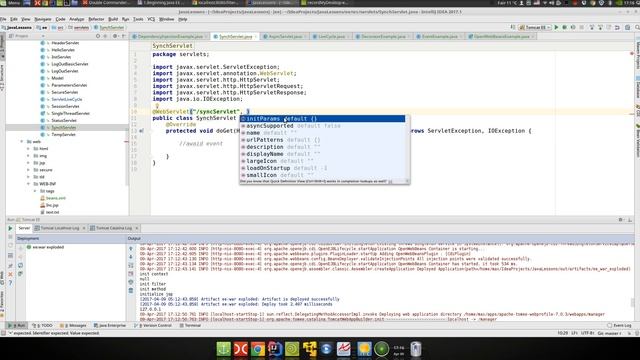The image size is (640, 360).
Task: Click the Make Project build icon
Action: [513, 27]
